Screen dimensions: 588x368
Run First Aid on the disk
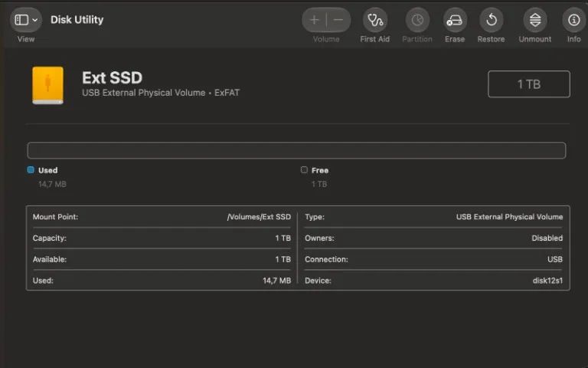pyautogui.click(x=375, y=20)
